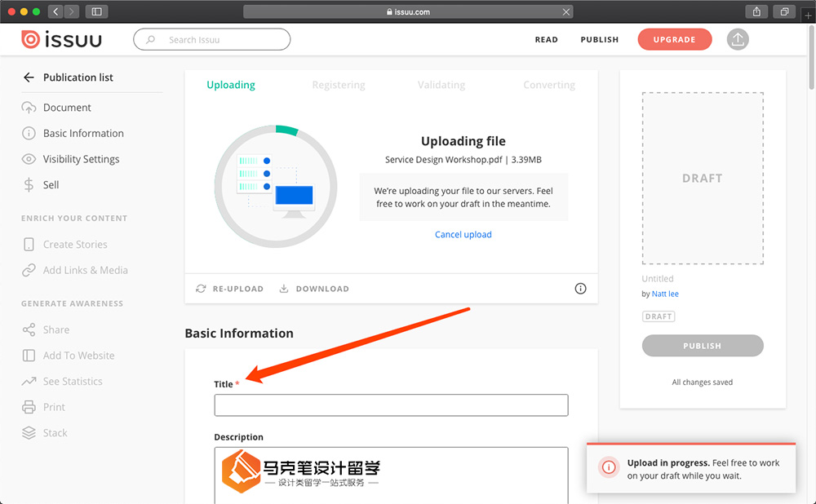Click the red UPGRADE button

(x=675, y=39)
